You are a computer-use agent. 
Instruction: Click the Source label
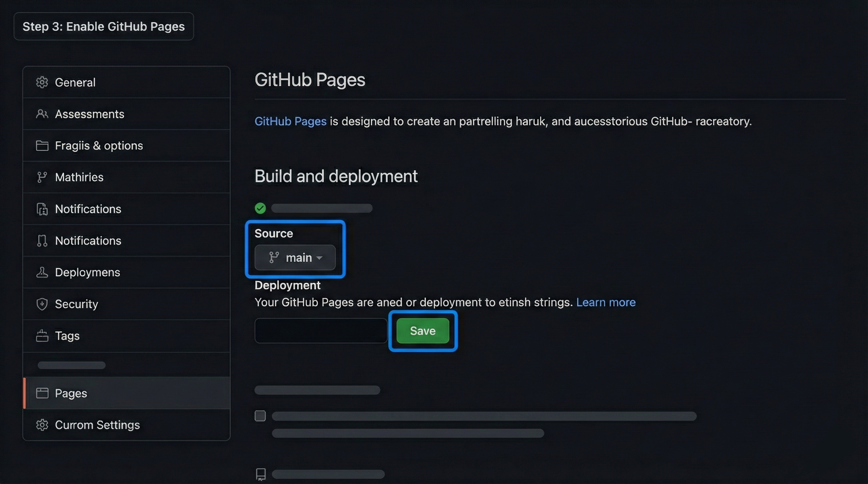coord(273,233)
